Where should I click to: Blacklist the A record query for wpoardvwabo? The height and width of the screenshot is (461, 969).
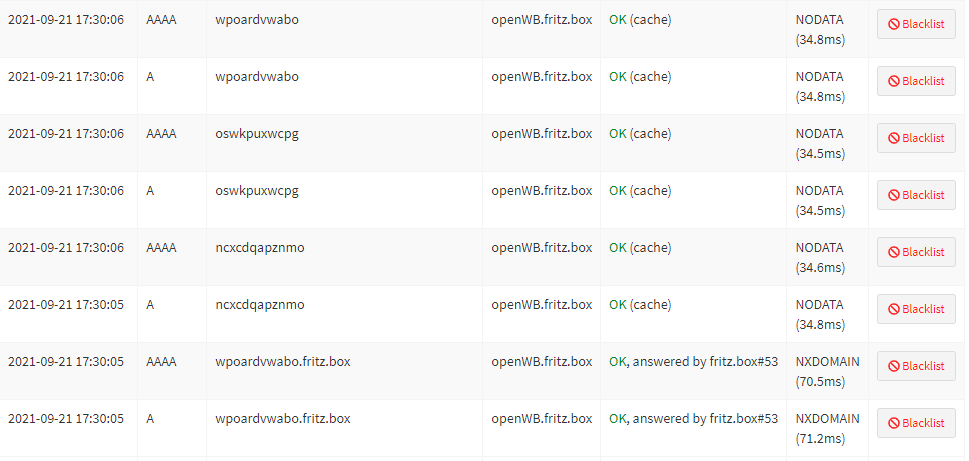point(916,81)
